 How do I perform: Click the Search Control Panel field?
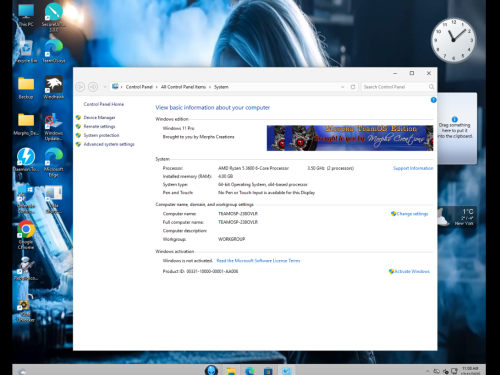[398, 87]
